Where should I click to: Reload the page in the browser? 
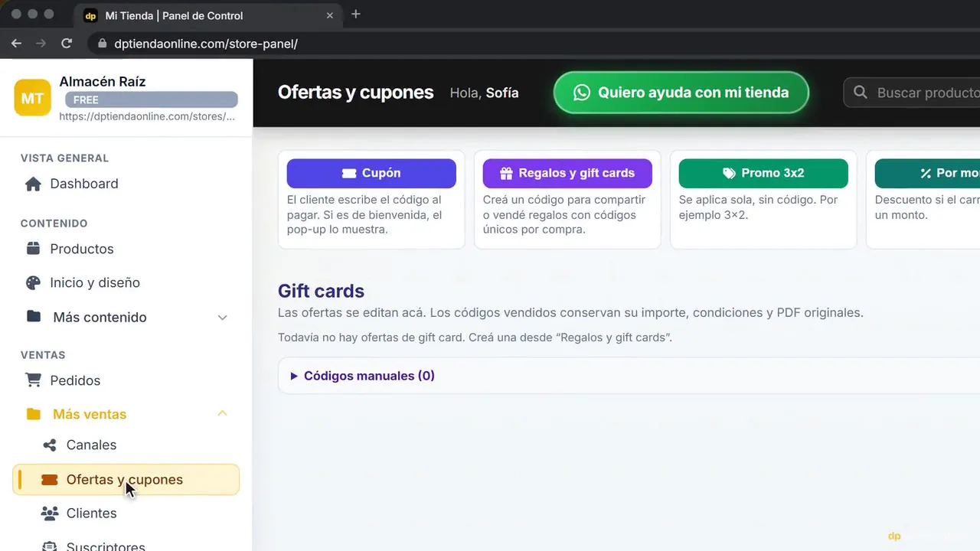coord(67,44)
